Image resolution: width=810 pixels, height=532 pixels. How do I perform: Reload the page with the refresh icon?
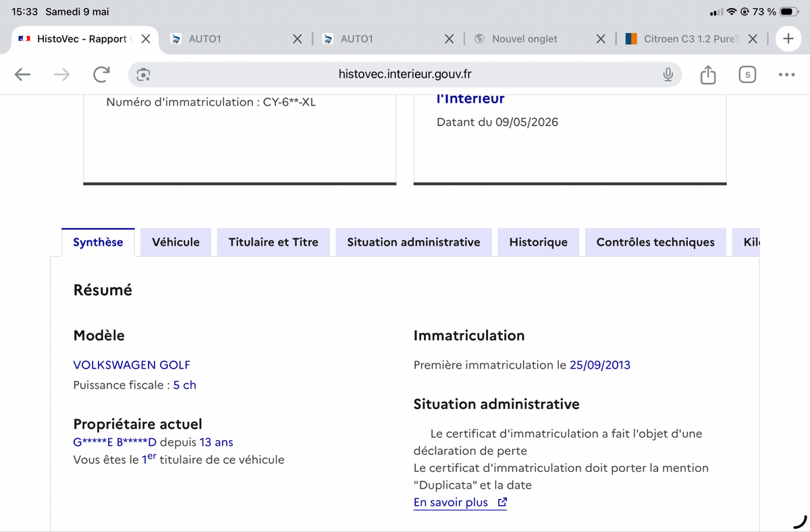pos(101,75)
